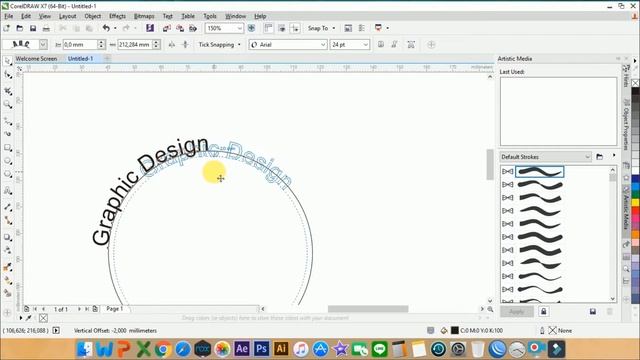The width and height of the screenshot is (640, 360).
Task: Switch to the Welcome Screen tab
Action: pos(36,59)
